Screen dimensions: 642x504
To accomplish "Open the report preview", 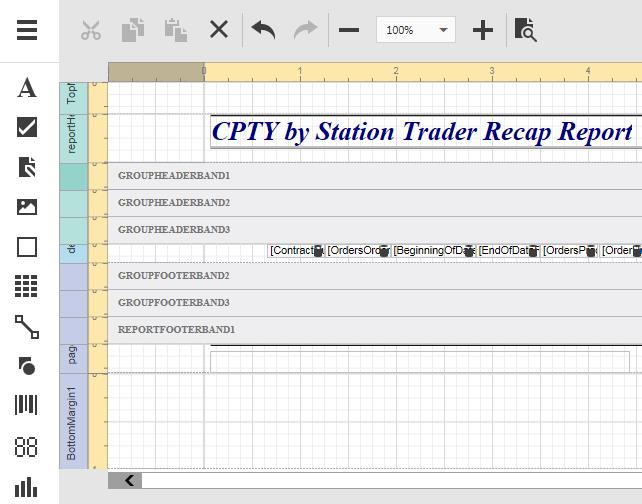I will click(526, 30).
